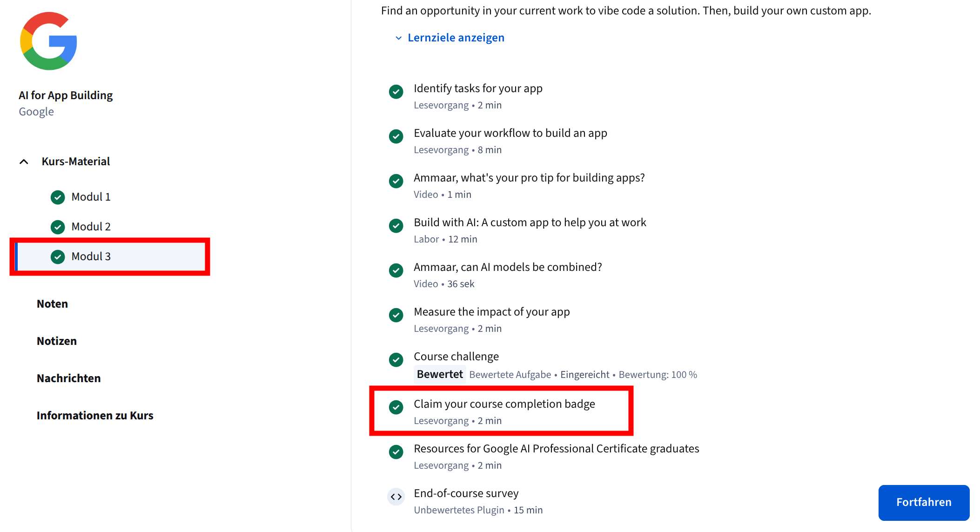The width and height of the screenshot is (980, 532).
Task: Click checkmark next to Identify tasks for your app
Action: click(396, 92)
